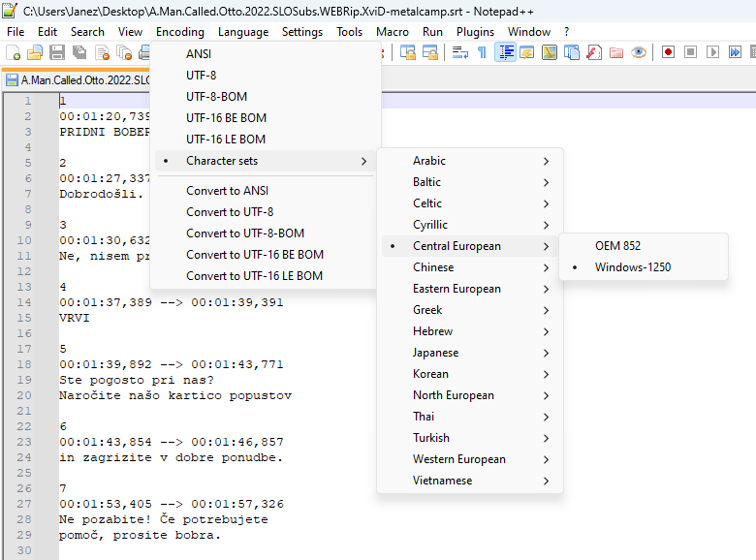Click the Playback macro triangle icon

(713, 52)
